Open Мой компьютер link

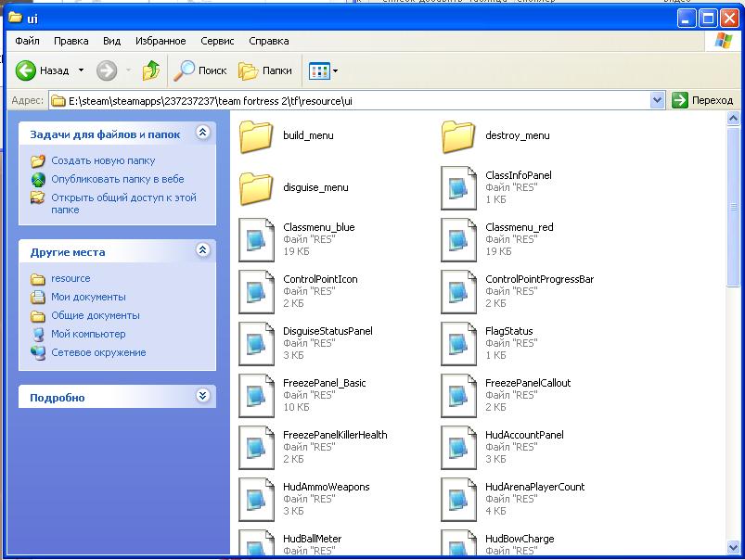pyautogui.click(x=88, y=334)
